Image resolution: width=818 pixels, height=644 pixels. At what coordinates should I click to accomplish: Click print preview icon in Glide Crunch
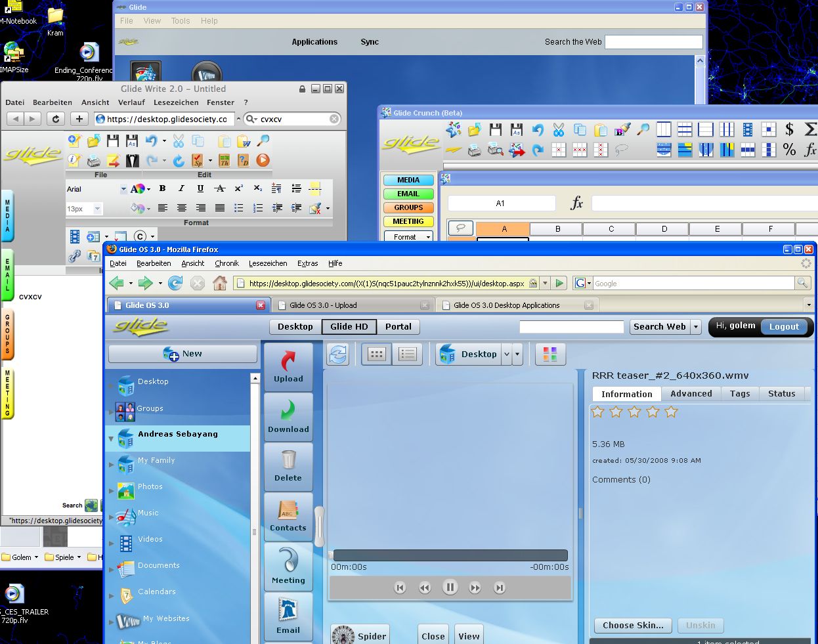pos(496,150)
